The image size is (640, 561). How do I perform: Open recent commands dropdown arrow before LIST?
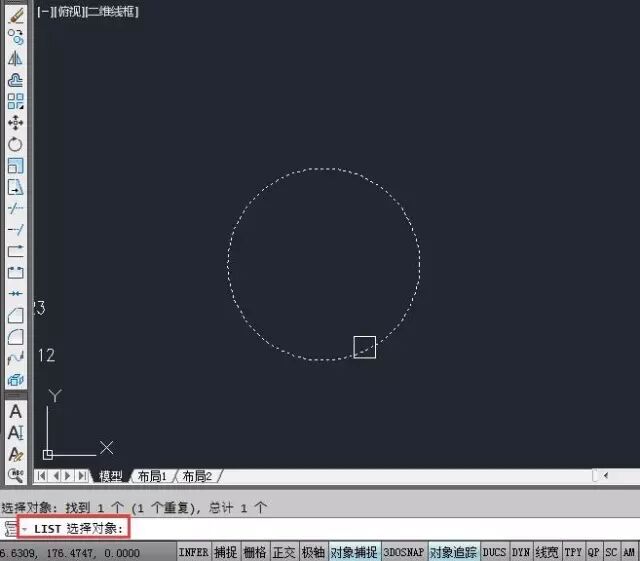(24, 529)
